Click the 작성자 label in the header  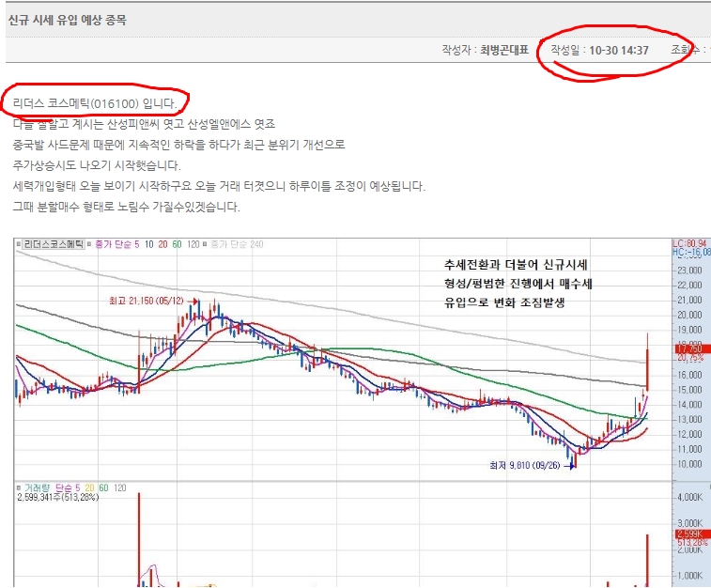(456, 50)
